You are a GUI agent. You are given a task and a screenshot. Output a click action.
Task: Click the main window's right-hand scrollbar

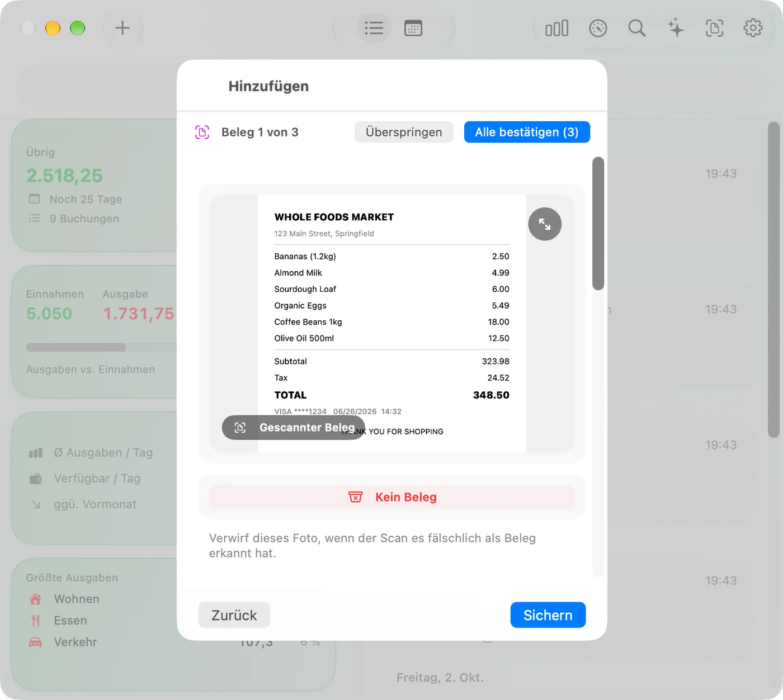(x=773, y=280)
